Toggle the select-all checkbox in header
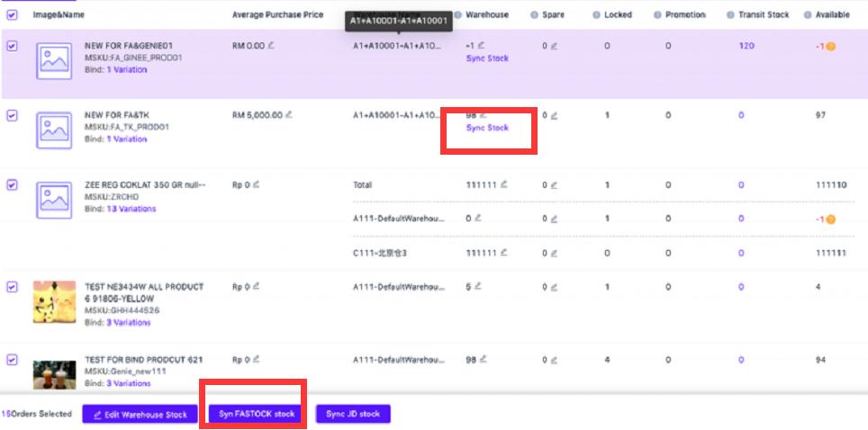This screenshot has width=868, height=430. [13, 14]
